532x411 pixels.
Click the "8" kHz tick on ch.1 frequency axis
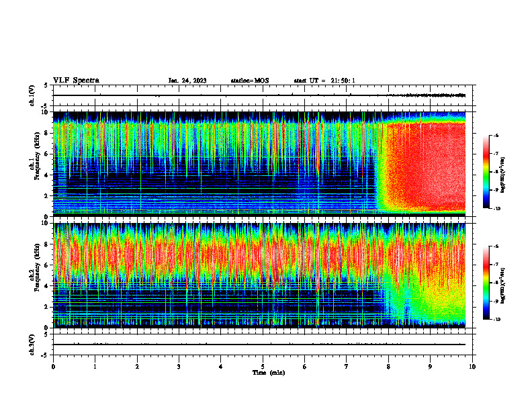tap(47, 133)
